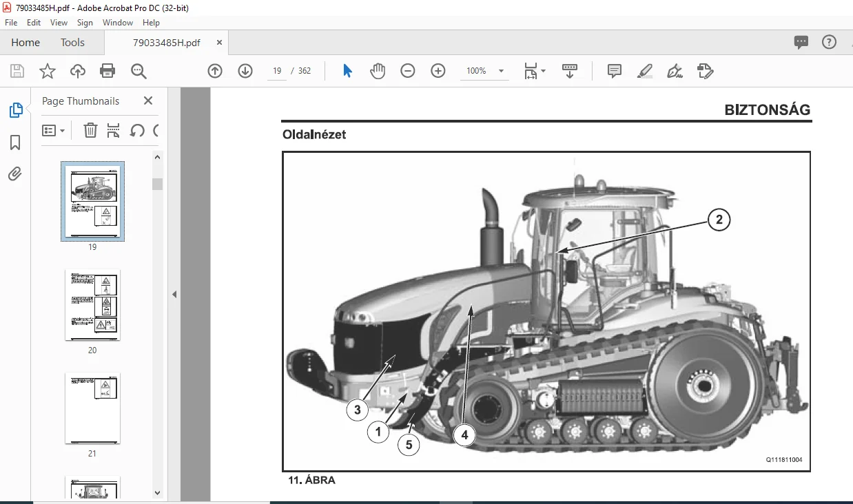Open the Sign menu
The image size is (853, 504).
[85, 23]
